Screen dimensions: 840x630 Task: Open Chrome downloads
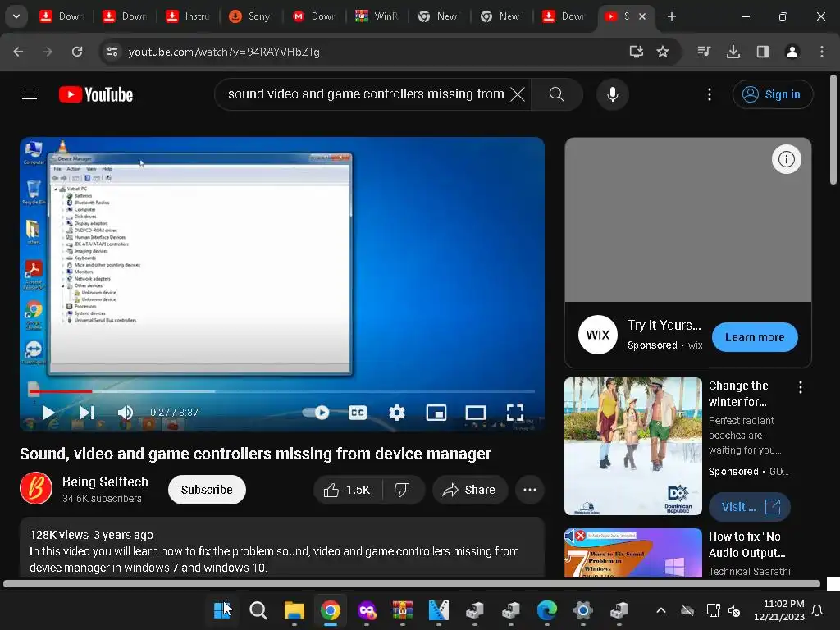point(733,52)
